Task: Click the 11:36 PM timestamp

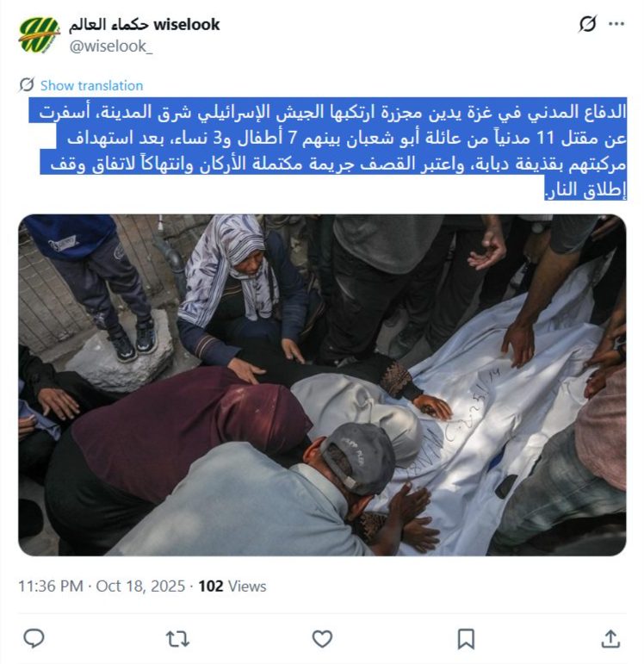Action: pos(51,586)
